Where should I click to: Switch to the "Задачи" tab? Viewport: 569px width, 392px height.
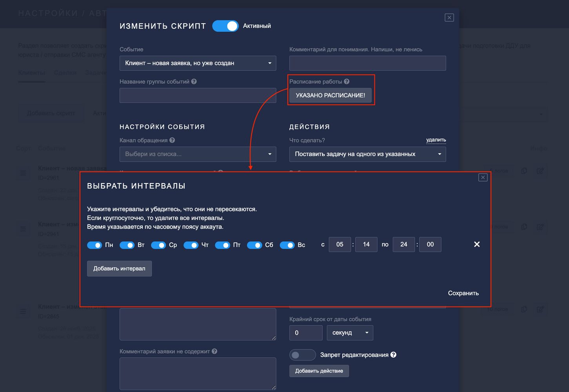95,73
